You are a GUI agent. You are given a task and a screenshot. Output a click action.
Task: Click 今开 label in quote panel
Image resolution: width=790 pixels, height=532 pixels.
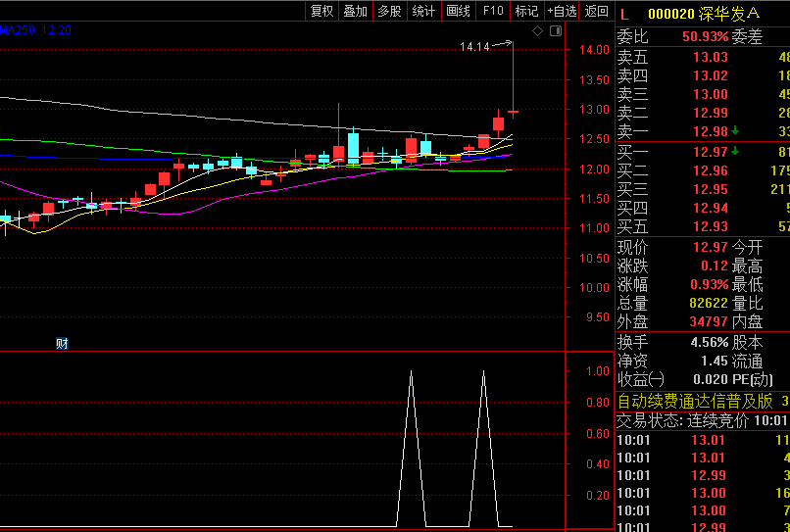pos(747,247)
